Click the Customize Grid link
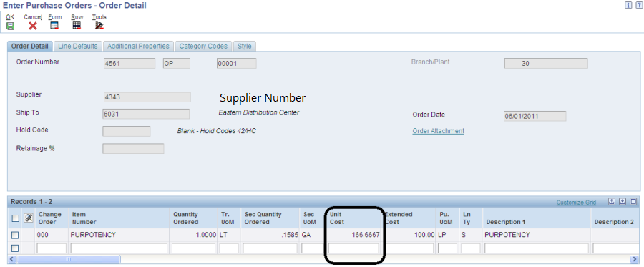Screen dimensions: 644x267 coord(576,202)
